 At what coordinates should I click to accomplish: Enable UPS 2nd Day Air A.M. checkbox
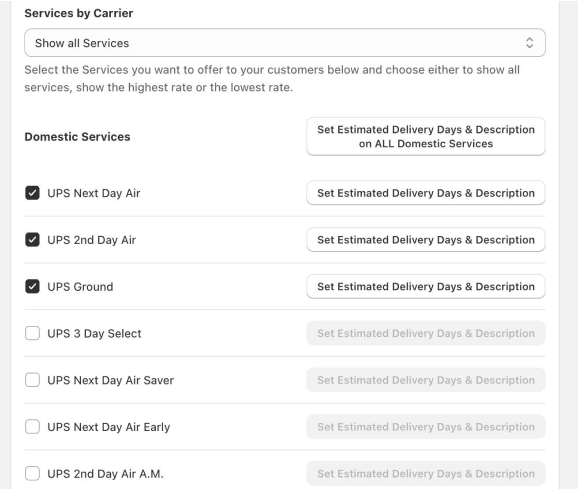point(32,473)
